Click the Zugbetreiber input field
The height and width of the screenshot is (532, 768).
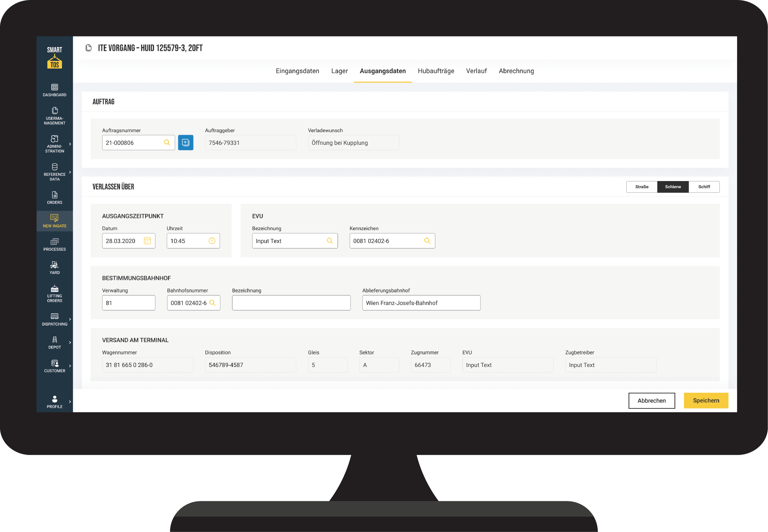[611, 365]
